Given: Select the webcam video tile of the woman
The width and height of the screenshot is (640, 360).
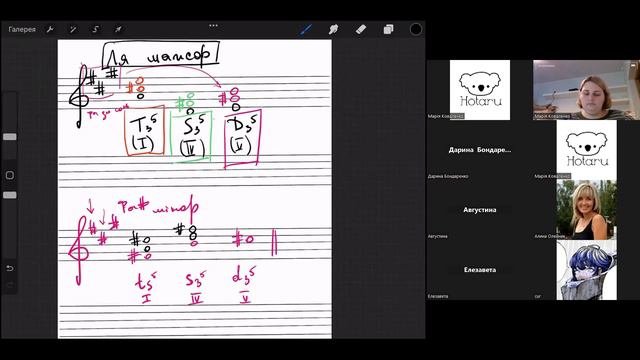Looking at the screenshot, I should click(587, 90).
